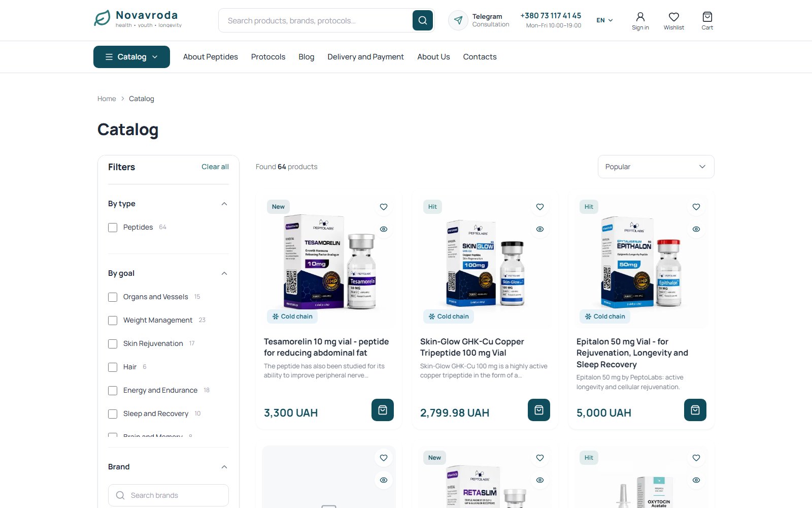Click the Search brands input field
The width and height of the screenshot is (812, 508).
pyautogui.click(x=168, y=495)
